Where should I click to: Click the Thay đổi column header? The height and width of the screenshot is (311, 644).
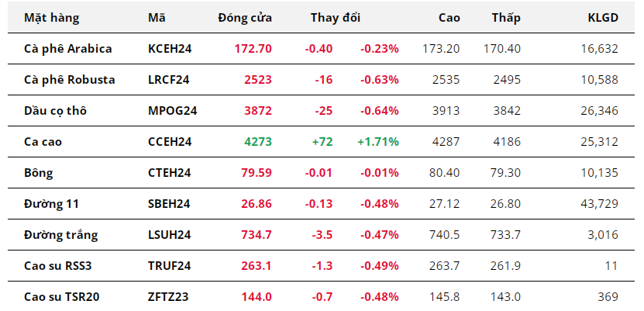(x=335, y=17)
